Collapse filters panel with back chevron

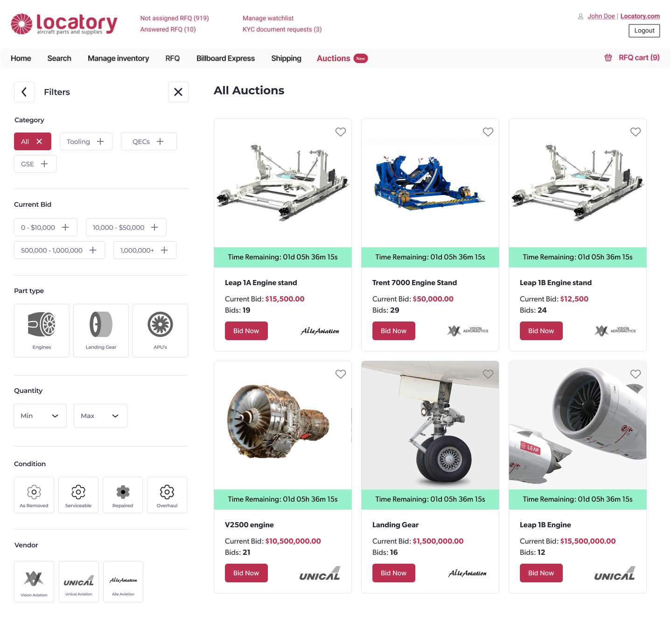[x=24, y=92]
